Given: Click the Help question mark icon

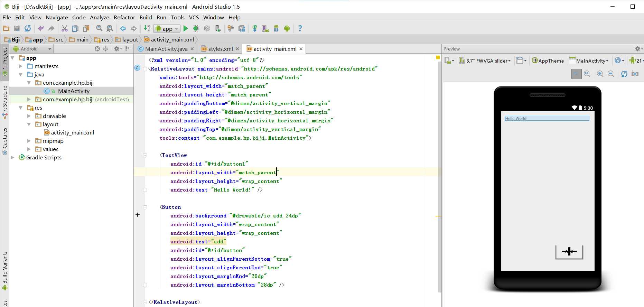Looking at the screenshot, I should pos(300,29).
